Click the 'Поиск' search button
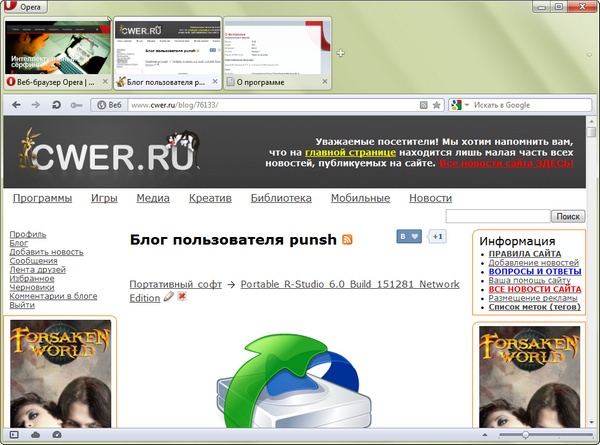Screen dimensions: 600x445 click(x=567, y=216)
